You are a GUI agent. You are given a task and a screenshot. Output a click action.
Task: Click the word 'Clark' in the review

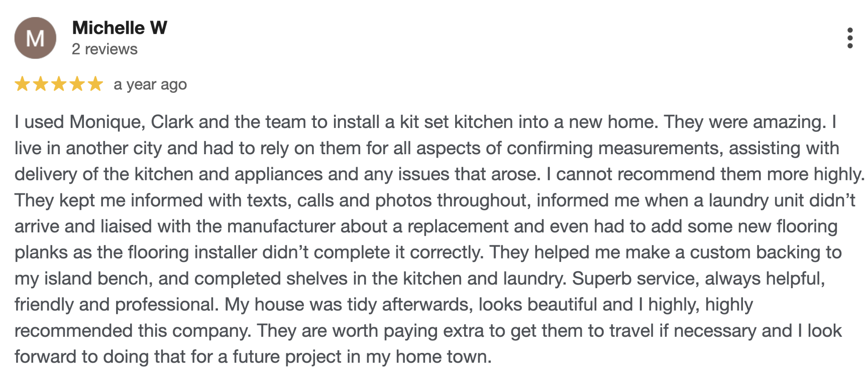[172, 122]
